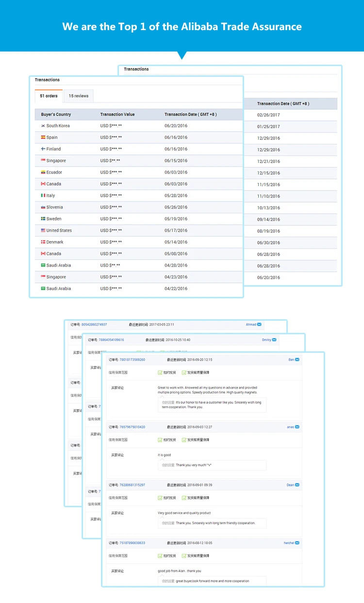This screenshot has height=603, width=364.
Task: Open buyer Ahmad's profile link
Action: [251, 325]
